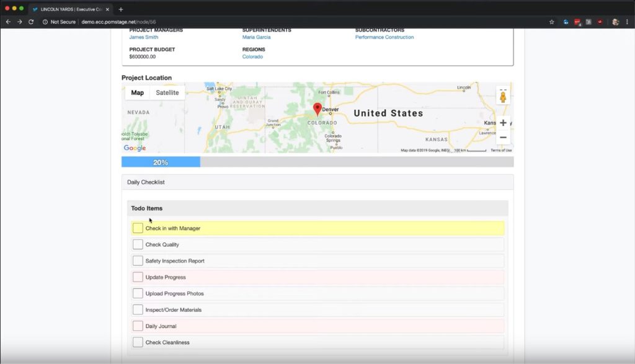Mark 'Upload Progress Photos' as done
The width and height of the screenshot is (635, 364).
(138, 293)
